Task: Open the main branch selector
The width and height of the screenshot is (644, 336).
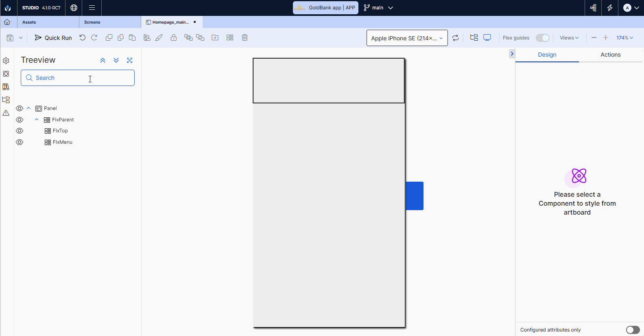Action: 378,8
